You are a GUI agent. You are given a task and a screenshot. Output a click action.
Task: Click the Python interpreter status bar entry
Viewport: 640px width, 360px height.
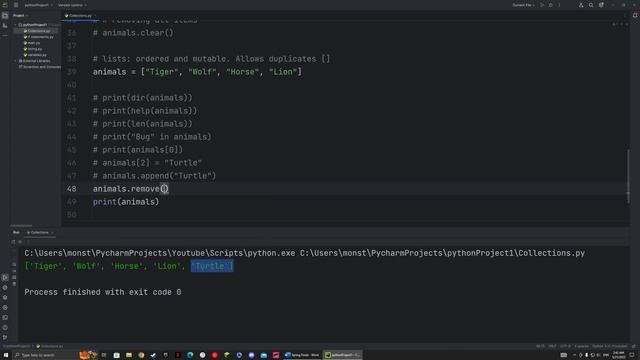click(610, 346)
